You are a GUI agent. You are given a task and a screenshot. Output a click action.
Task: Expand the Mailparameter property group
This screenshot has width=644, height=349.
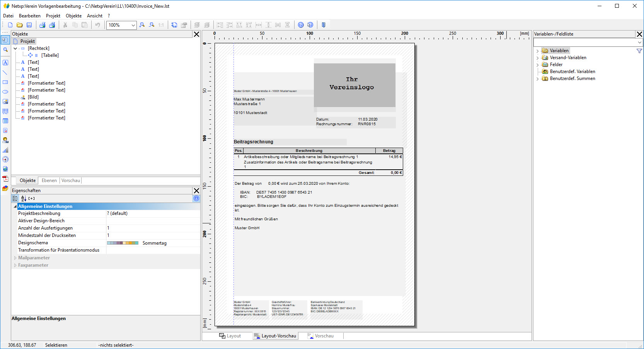(15, 258)
